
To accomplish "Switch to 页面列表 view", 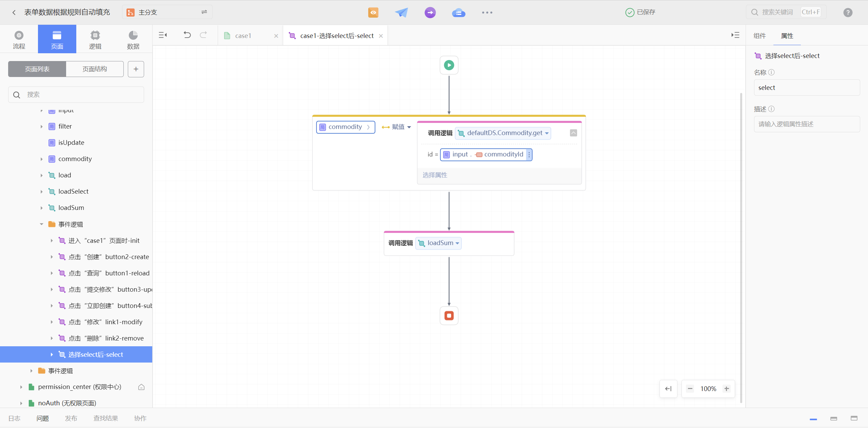I will (37, 69).
